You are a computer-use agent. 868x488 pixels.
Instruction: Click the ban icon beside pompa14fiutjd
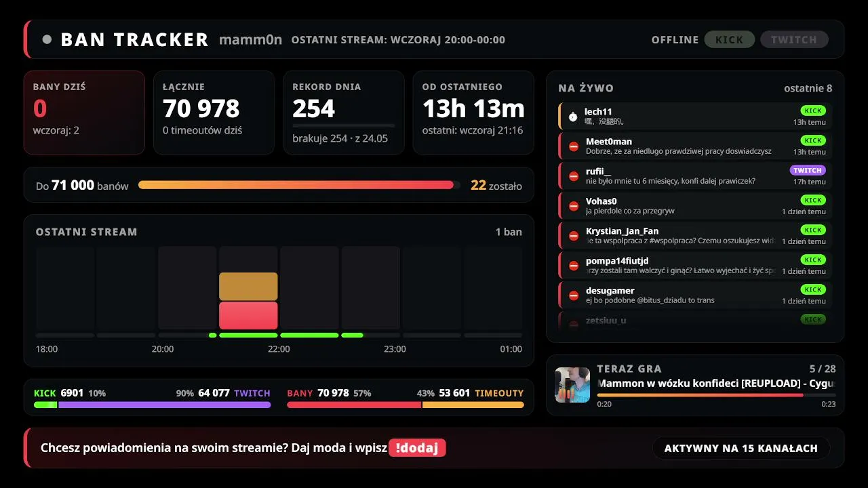[574, 266]
